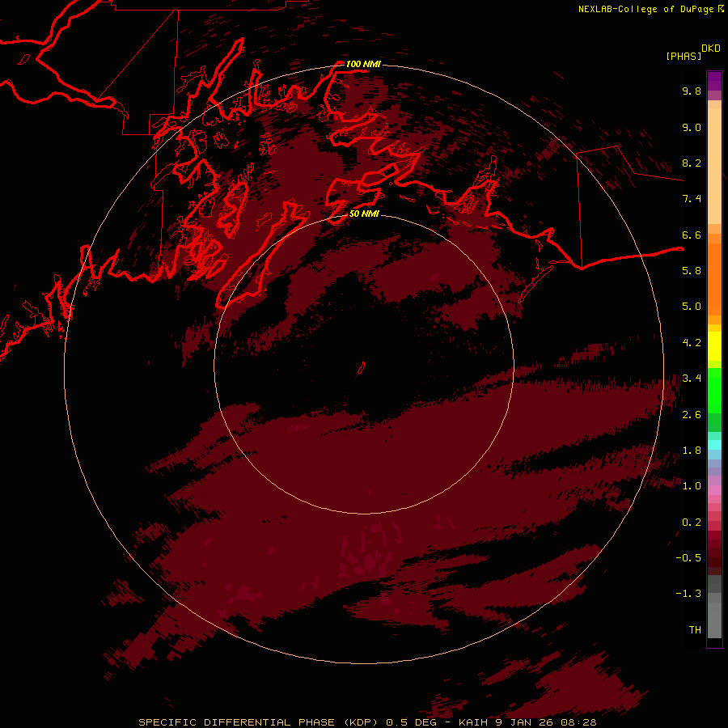
Task: Click the 9.0 color scale value
Action: [x=692, y=127]
